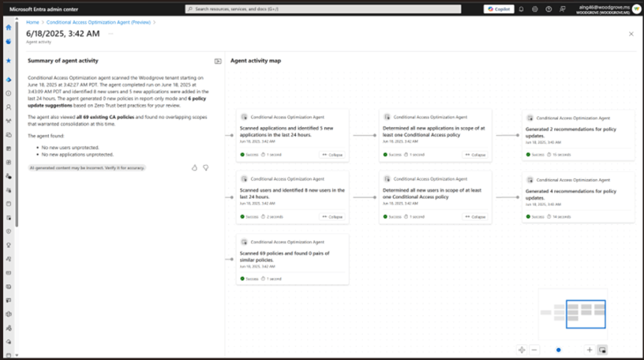Open the notifications bell

pyautogui.click(x=521, y=9)
